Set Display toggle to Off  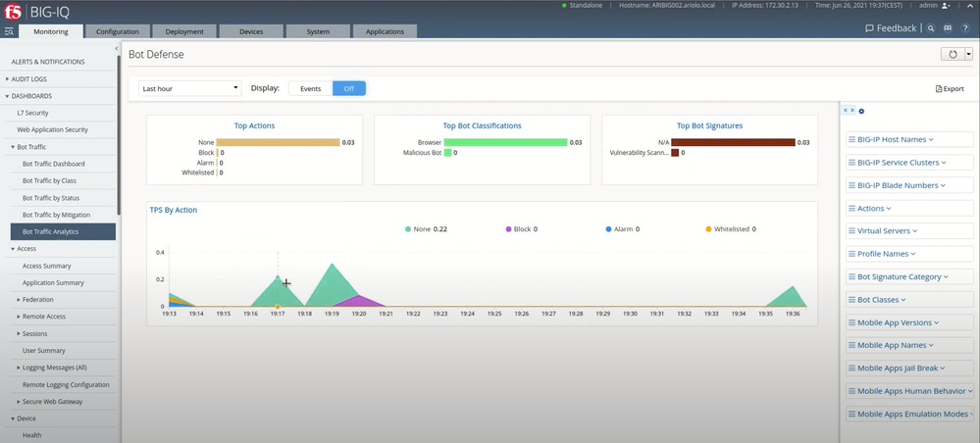coord(348,88)
